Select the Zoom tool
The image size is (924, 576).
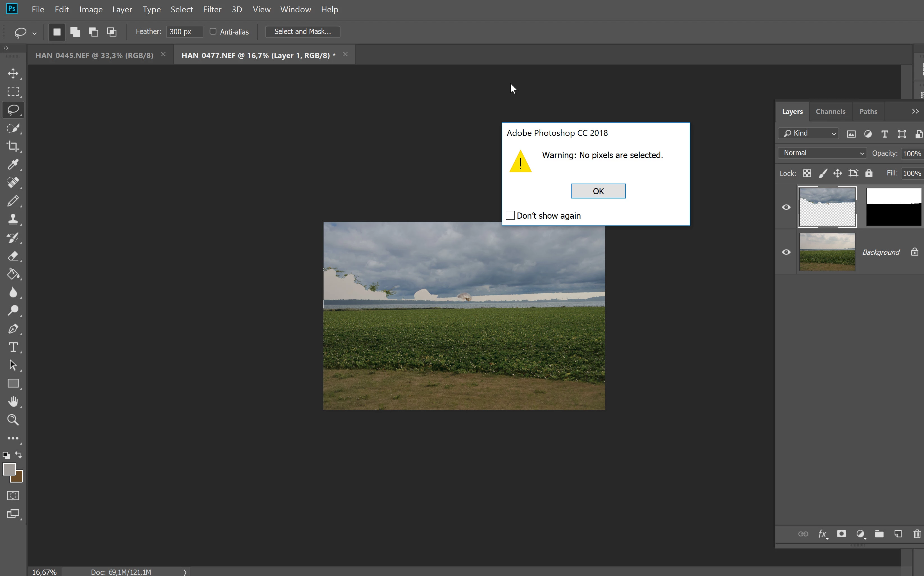pyautogui.click(x=13, y=420)
